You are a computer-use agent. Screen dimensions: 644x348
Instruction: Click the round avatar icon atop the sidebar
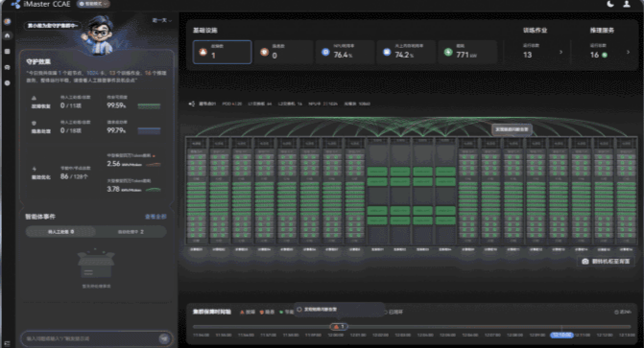(x=8, y=21)
